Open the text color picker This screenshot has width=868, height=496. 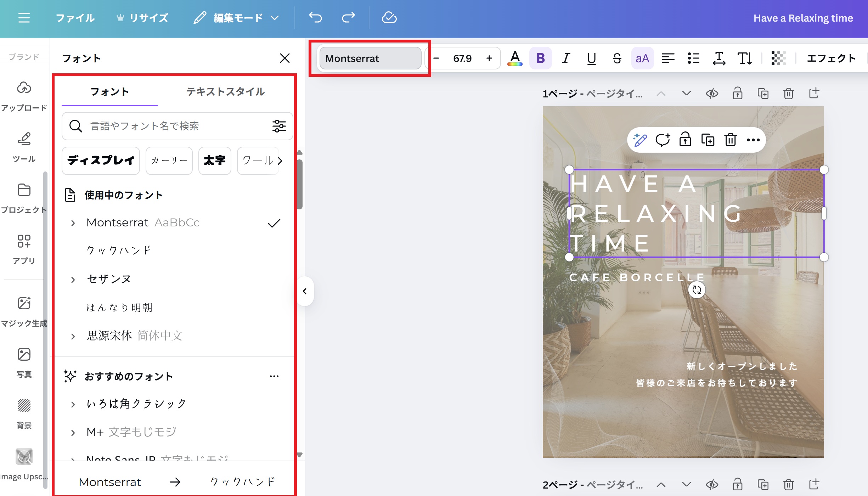(x=515, y=58)
